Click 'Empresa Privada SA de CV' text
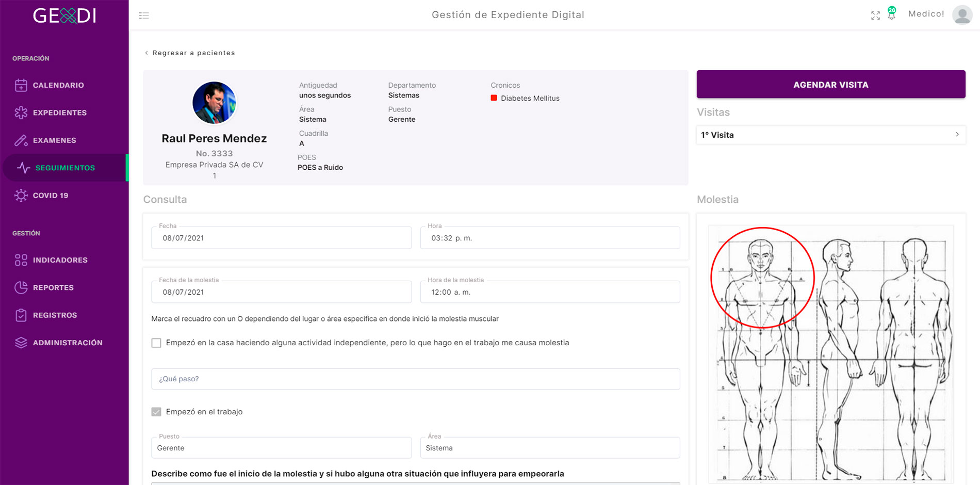Viewport: 980px width, 485px height. pyautogui.click(x=214, y=165)
